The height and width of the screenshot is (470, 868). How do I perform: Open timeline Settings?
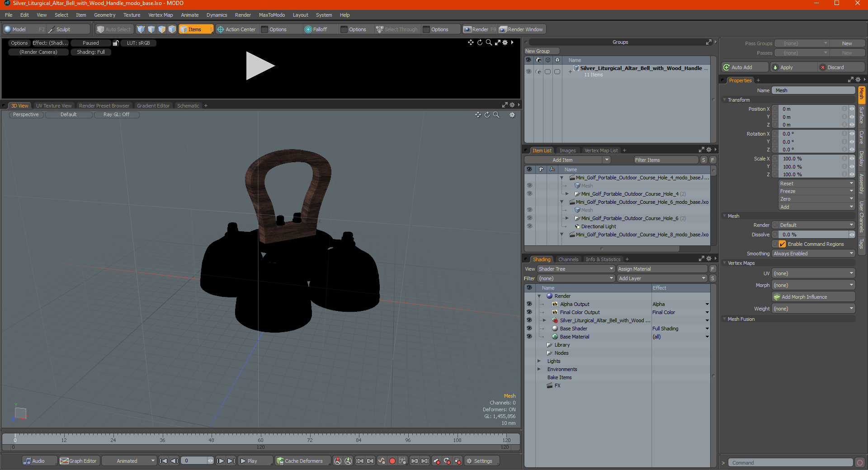(x=482, y=461)
